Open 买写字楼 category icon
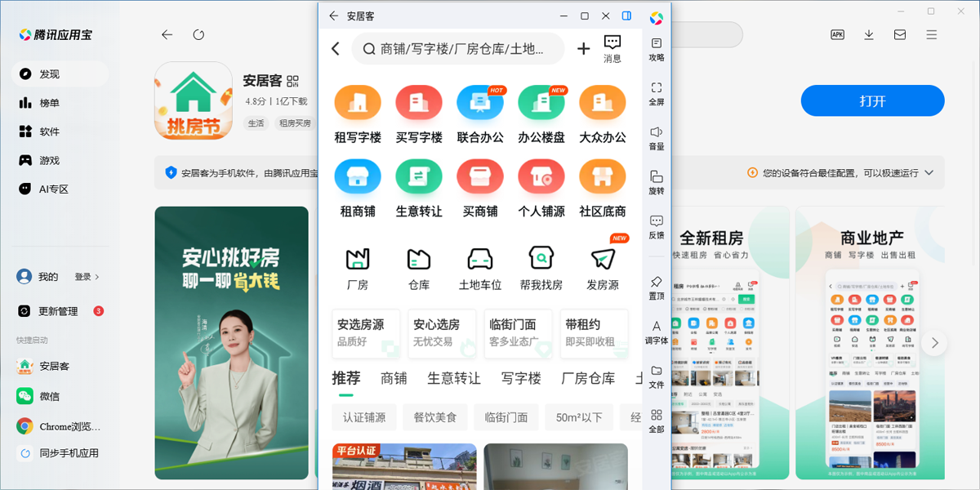The height and width of the screenshot is (490, 980). [419, 103]
